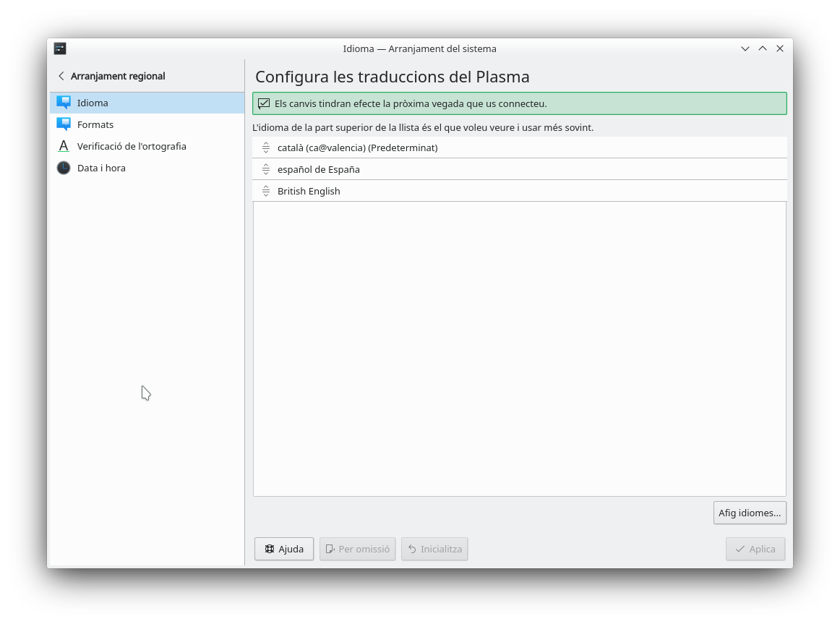
Task: Click the checkmark icon in green notification
Action: pyautogui.click(x=264, y=103)
